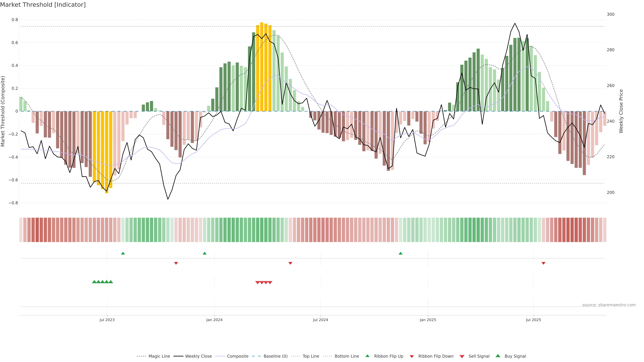Click the leftmost green Buy Signal triangle

pyautogui.click(x=94, y=282)
